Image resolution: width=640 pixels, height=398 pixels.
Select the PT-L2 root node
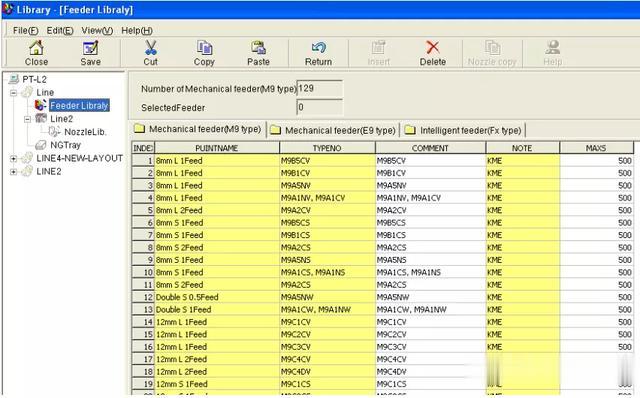point(34,79)
